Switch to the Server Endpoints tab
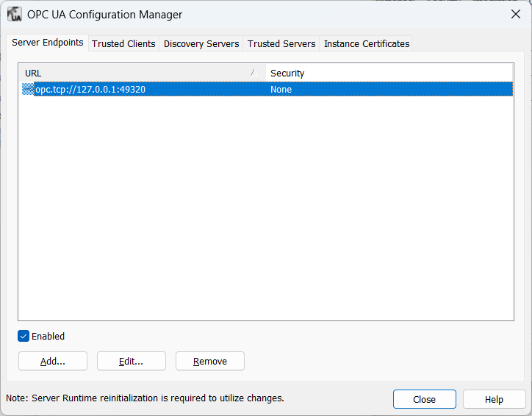The image size is (532, 416). click(x=47, y=43)
